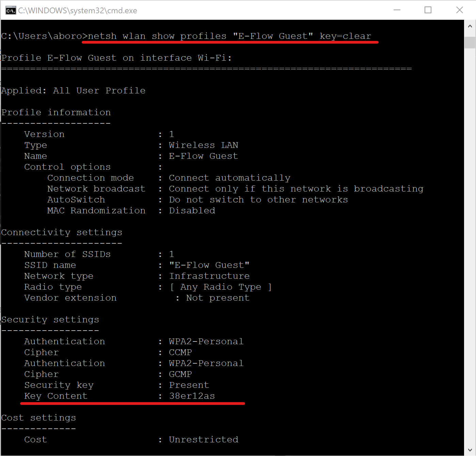This screenshot has height=456, width=476.
Task: Click 'Disabled' MAC Randomization value
Action: (x=192, y=211)
